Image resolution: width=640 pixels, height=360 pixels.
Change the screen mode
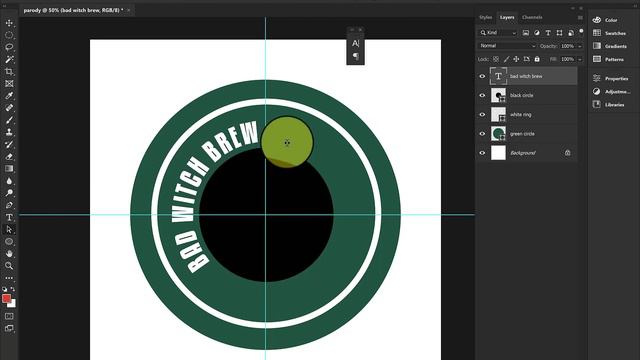tap(9, 328)
